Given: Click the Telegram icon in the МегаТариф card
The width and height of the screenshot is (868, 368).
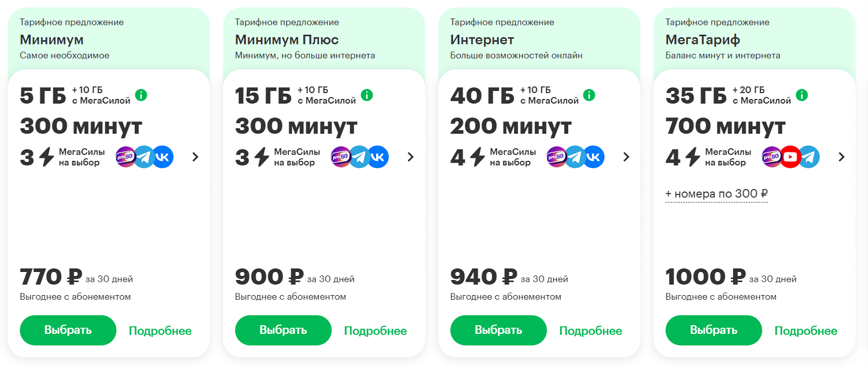Looking at the screenshot, I should [809, 157].
